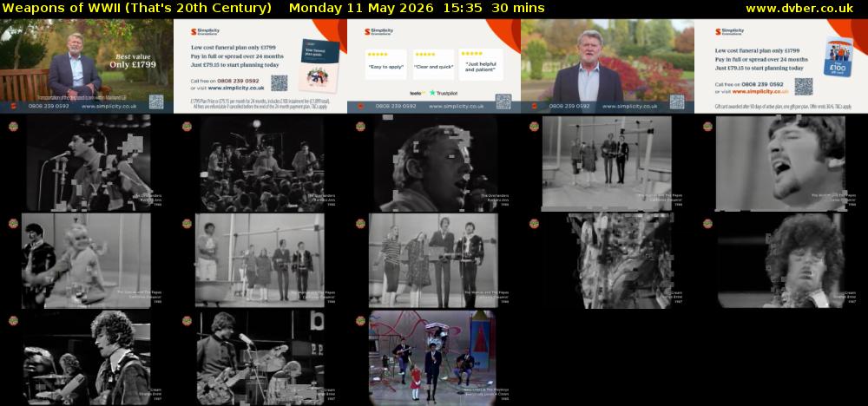Image resolution: width=868 pixels, height=406 pixels.
Task: Click the 'Clear and quick' review card
Action: [433, 65]
